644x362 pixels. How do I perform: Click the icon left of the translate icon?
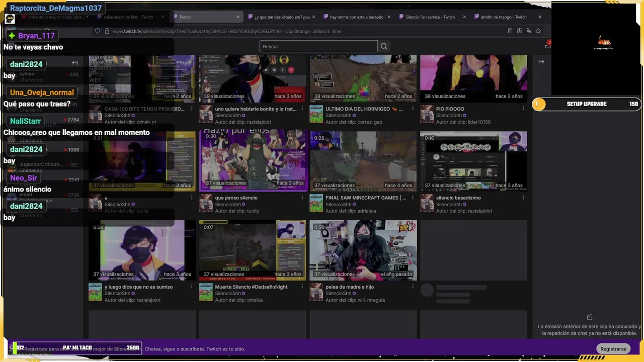[x=519, y=31]
